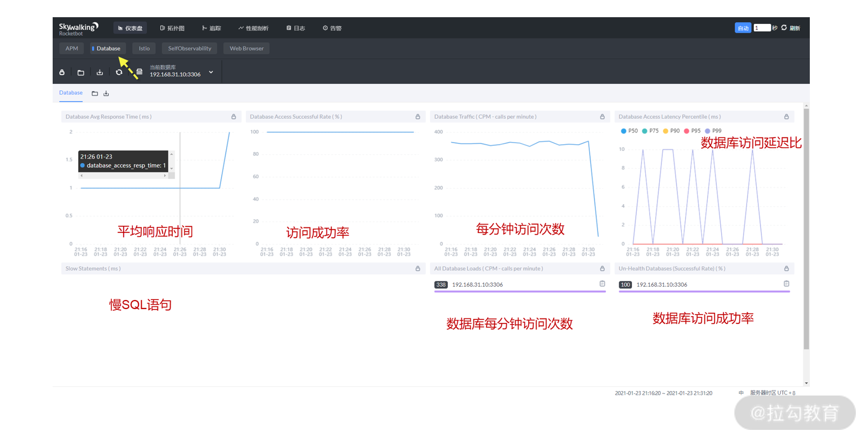Click the download icon beside Database sub-tab
Image resolution: width=868 pixels, height=441 pixels.
click(106, 94)
